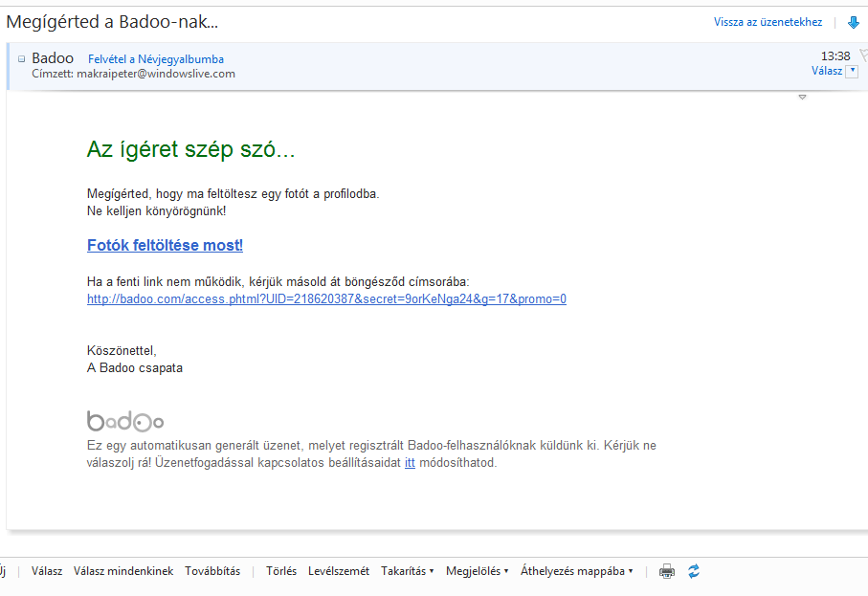Click the Fotók feltöltése most! link
Viewport: 868px width, 596px height.
point(165,245)
